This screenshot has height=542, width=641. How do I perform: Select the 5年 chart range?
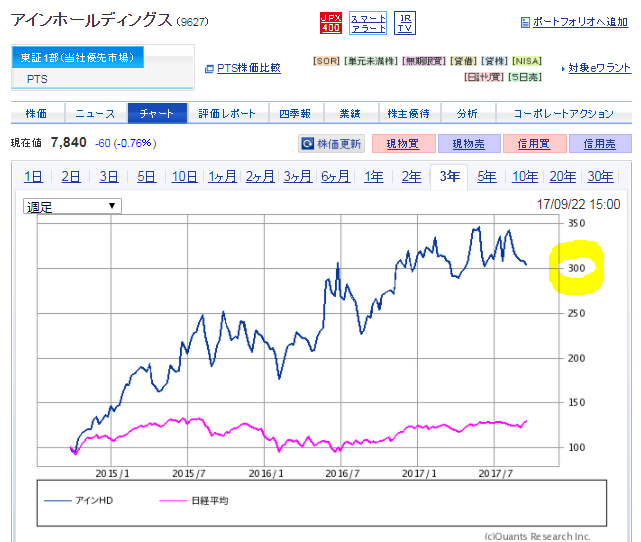(487, 177)
